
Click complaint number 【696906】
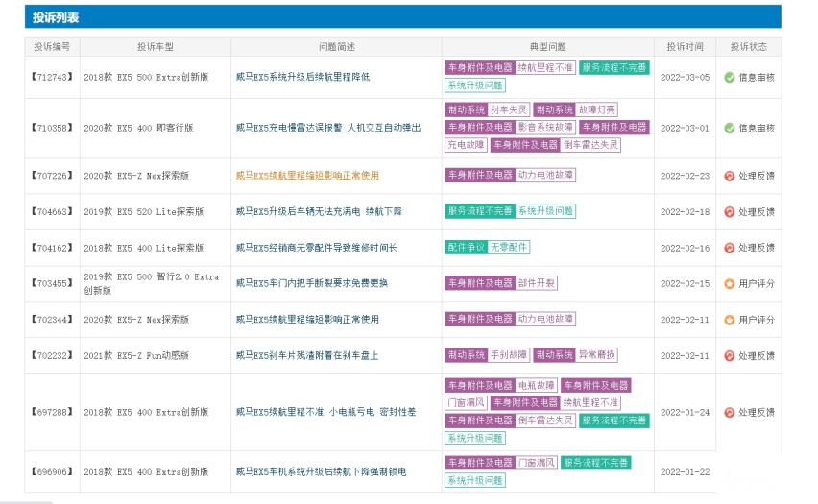pos(52,471)
